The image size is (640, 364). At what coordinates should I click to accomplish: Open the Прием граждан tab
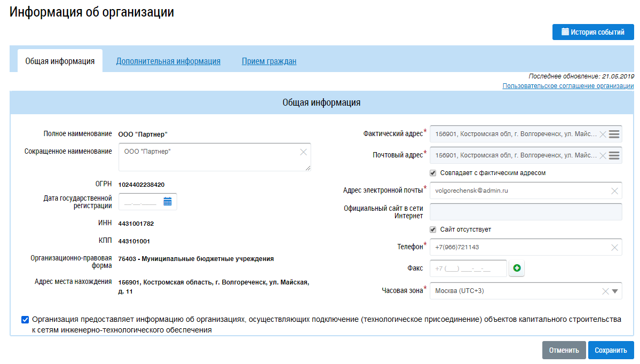pos(268,61)
